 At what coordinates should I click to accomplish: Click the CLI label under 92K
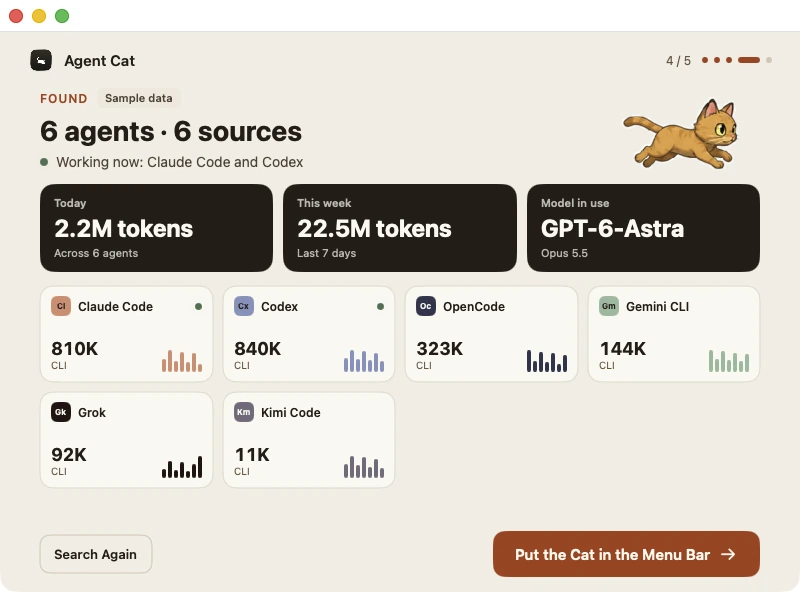(59, 472)
